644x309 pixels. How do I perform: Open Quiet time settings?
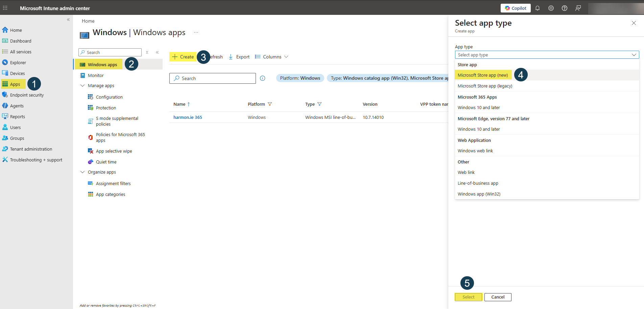point(106,162)
